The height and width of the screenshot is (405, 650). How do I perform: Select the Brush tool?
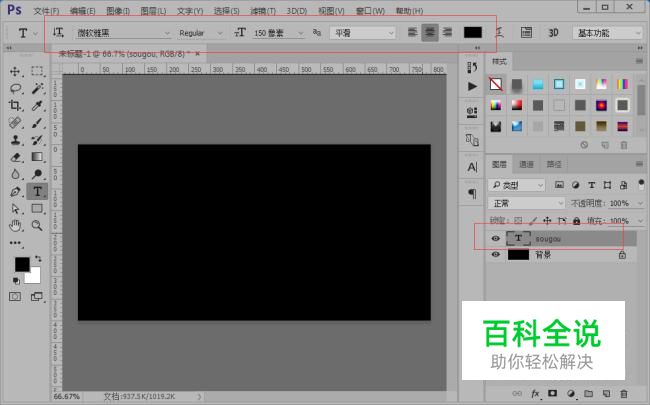37,123
